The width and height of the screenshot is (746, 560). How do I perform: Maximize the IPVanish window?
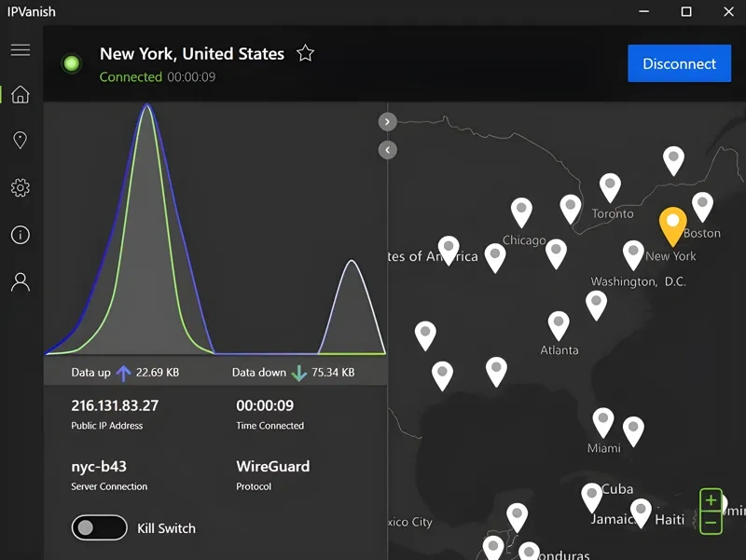pyautogui.click(x=686, y=12)
